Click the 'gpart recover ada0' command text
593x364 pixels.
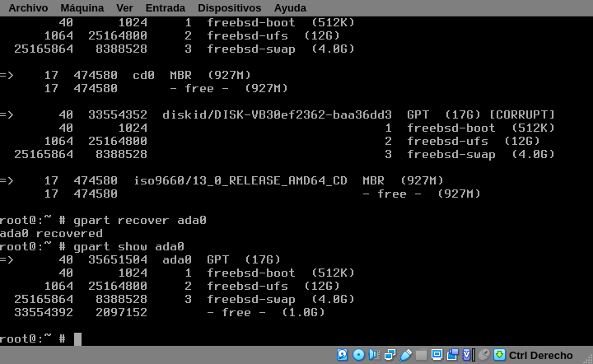140,221
